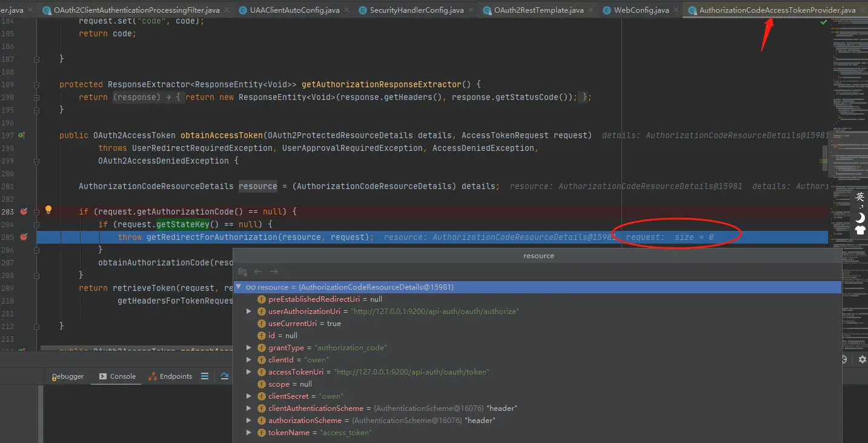Click the popup's set-as-root toolbar icon
This screenshot has width=868, height=443.
(242, 272)
